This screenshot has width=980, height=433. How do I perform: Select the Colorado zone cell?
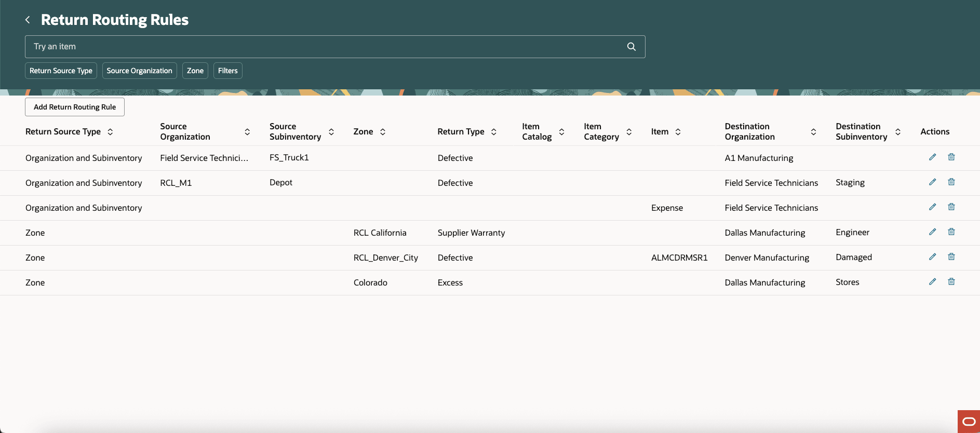[x=370, y=282]
